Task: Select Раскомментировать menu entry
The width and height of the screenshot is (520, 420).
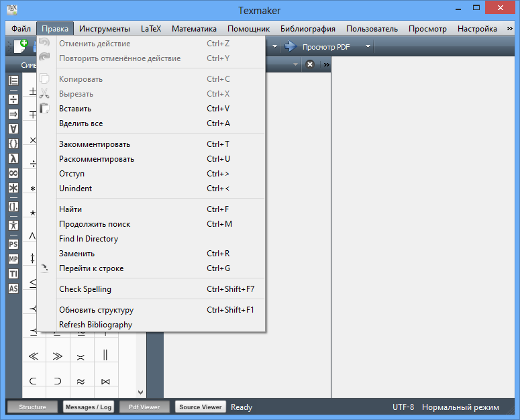Action: [151, 159]
